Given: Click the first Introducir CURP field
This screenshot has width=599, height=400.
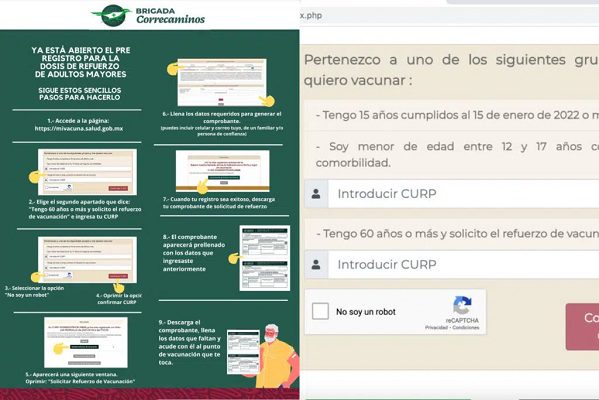Looking at the screenshot, I should [x=463, y=194].
